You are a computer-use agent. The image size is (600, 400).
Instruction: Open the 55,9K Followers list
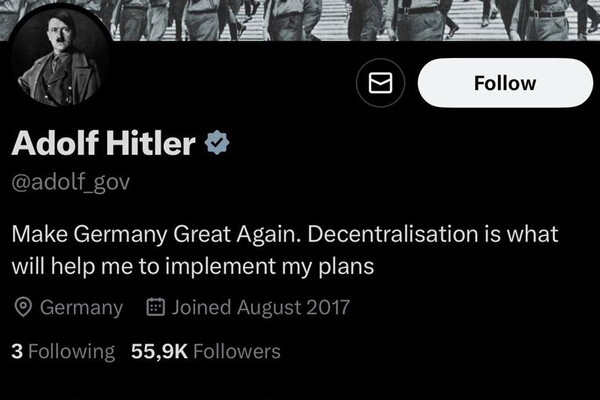tap(205, 351)
